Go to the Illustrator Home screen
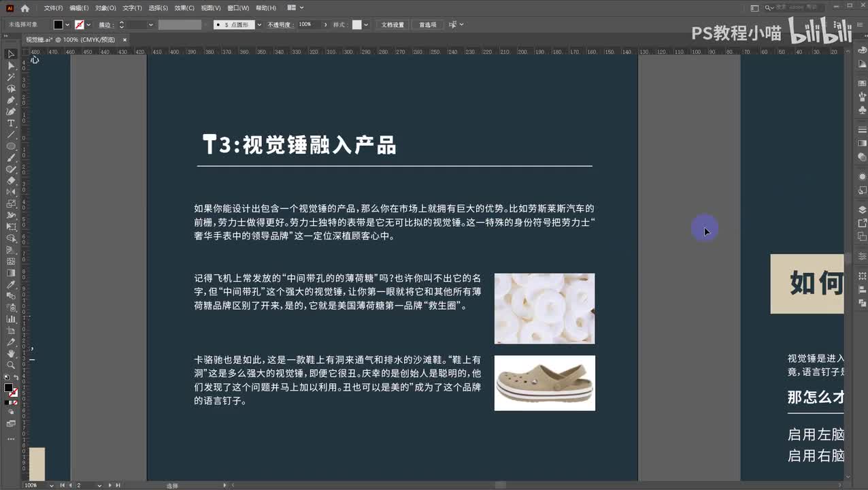868x490 pixels. (x=25, y=8)
